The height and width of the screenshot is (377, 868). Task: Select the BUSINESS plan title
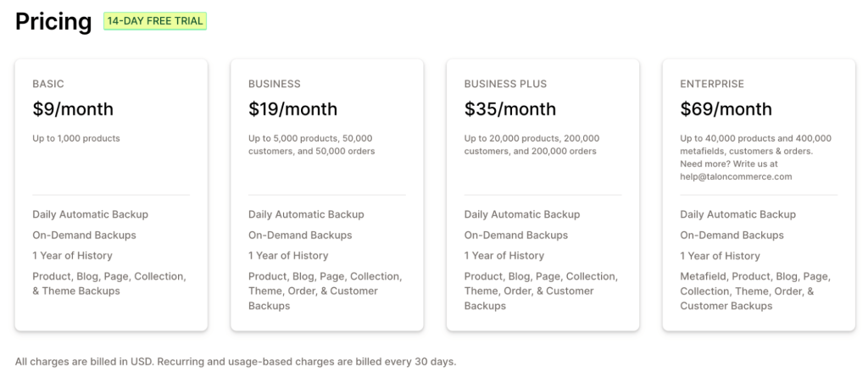[275, 84]
